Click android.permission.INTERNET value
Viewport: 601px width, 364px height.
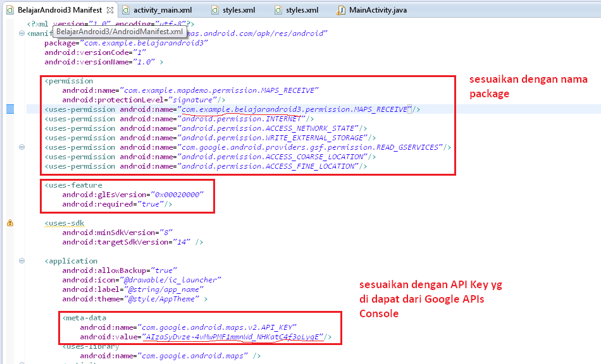pyautogui.click(x=241, y=119)
